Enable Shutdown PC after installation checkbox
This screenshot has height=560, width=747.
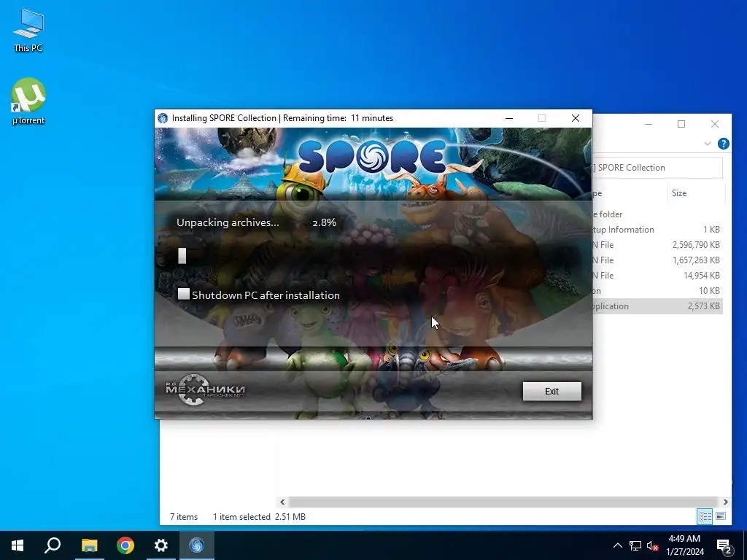183,294
